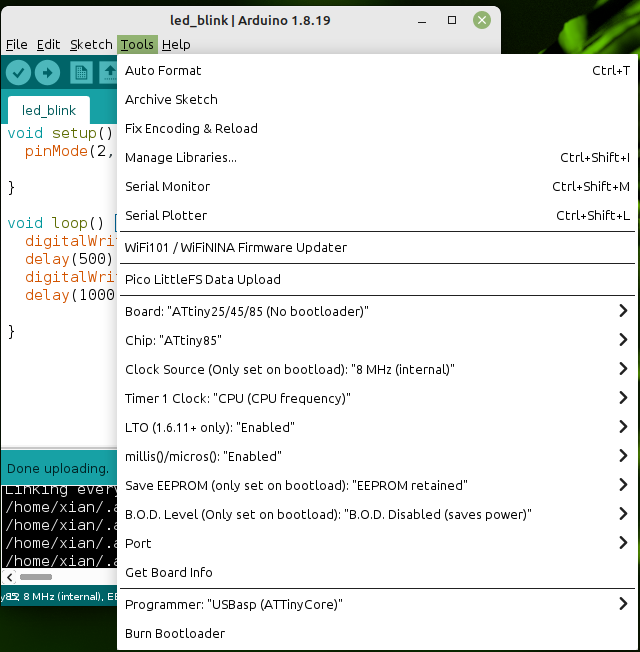640x652 pixels.
Task: Expand the Chip ATtiny85 submenu
Action: pyautogui.click(x=377, y=341)
